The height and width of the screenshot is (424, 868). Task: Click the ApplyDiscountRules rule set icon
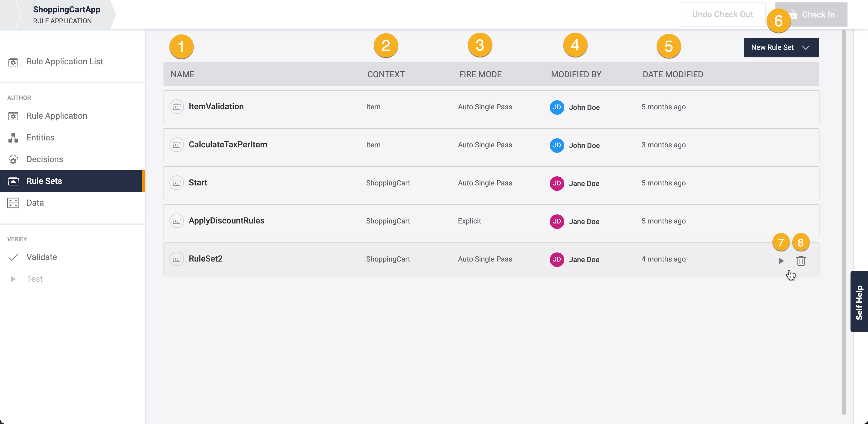coord(176,221)
